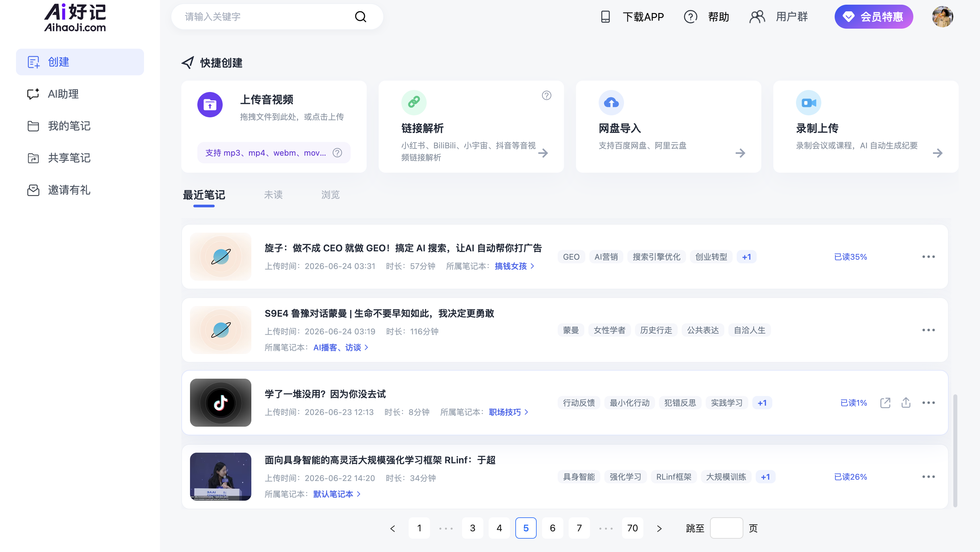The image size is (980, 552).
Task: Go to 创建 in sidebar
Action: [80, 62]
